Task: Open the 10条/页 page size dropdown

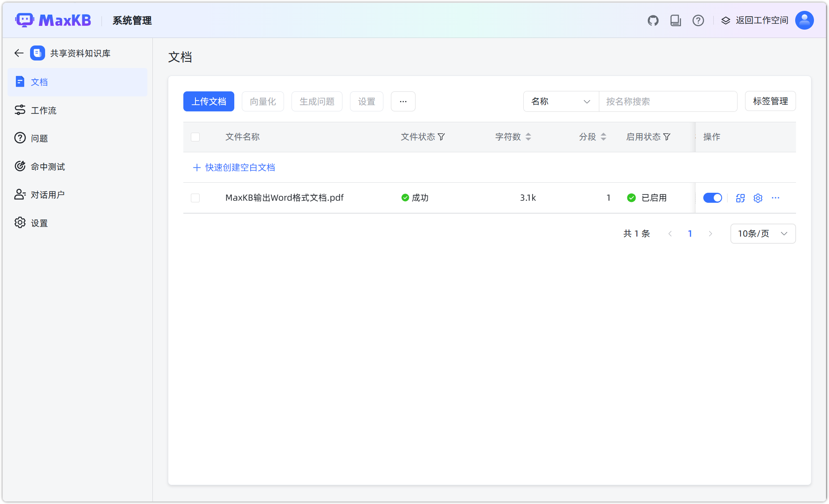Action: [x=763, y=234]
